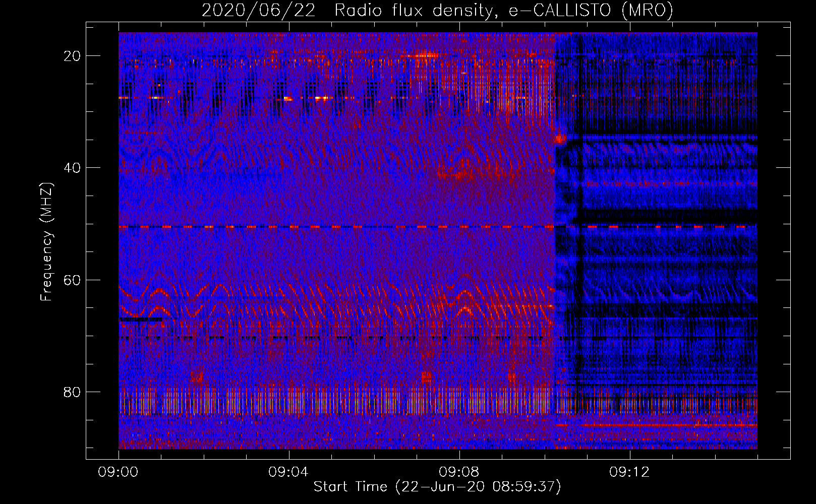The image size is (816, 504).
Task: Click the '09:12' time tick label
Action: 629,472
